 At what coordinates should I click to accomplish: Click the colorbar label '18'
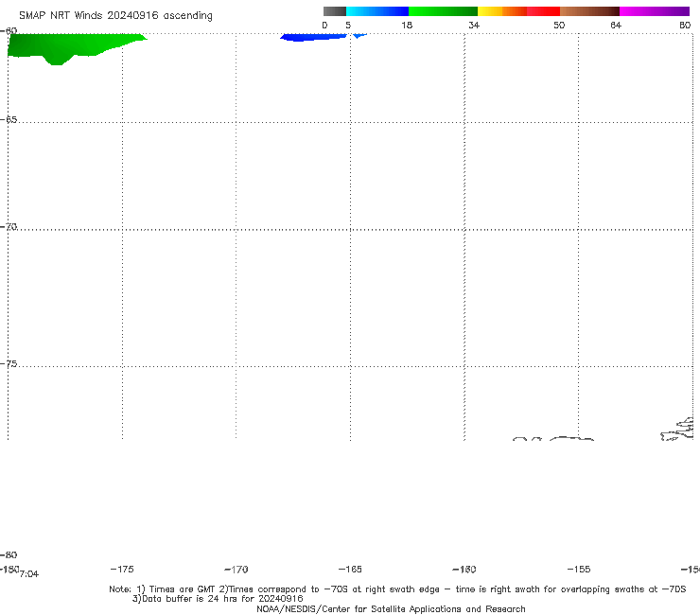point(407,25)
